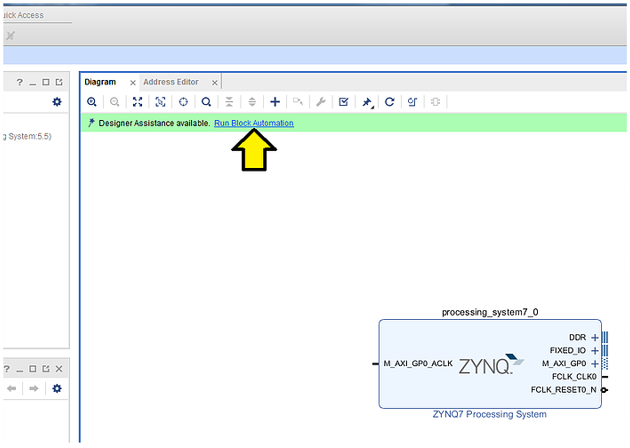Click the Zoom In magnifier icon
This screenshot has width=630, height=448.
coord(92,102)
